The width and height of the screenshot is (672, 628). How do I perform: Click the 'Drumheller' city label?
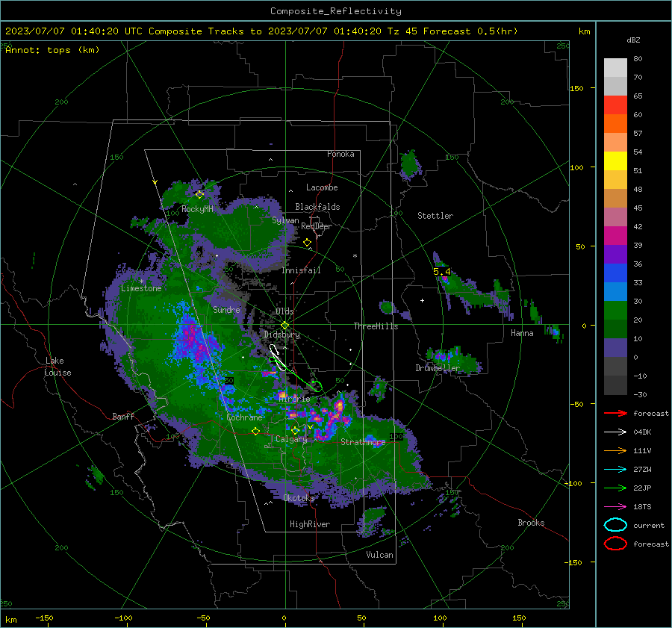[438, 368]
